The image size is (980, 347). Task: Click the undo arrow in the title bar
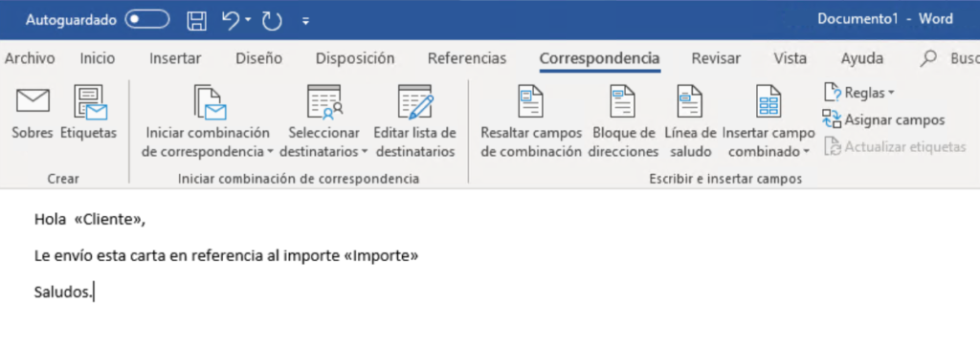coord(231,20)
